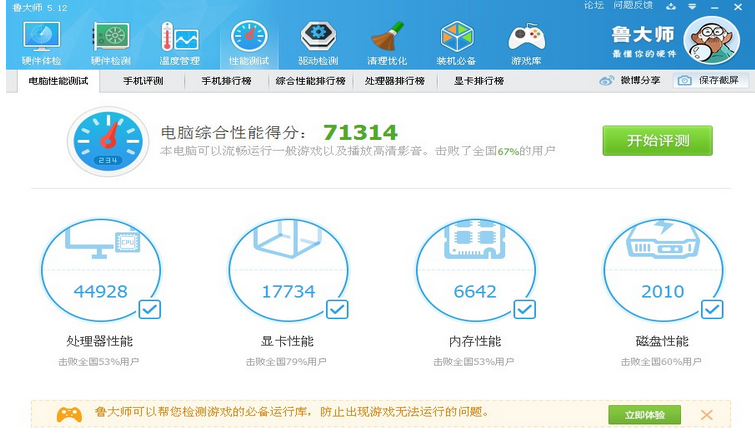Screen dimensions: 755x448
Task: Open the title bar dropdown menu arrow
Action: pos(692,7)
